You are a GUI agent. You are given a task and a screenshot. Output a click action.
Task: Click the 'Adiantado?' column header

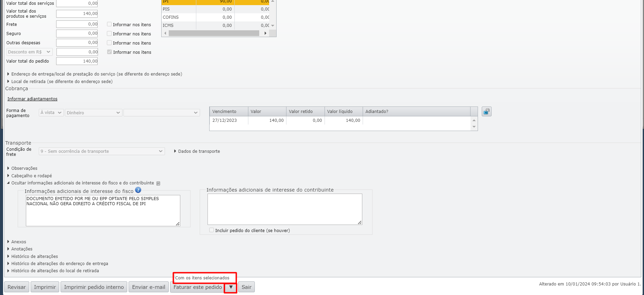tap(416, 112)
